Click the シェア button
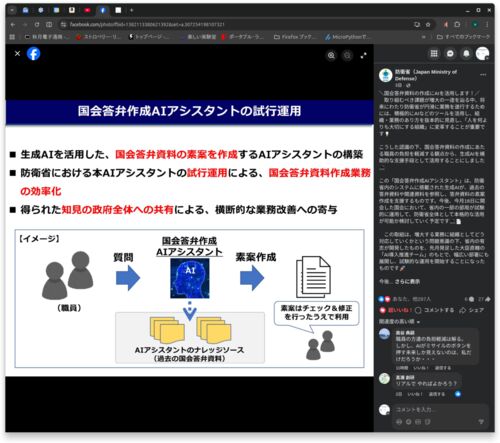The height and width of the screenshot is (443, 500). pyautogui.click(x=472, y=310)
